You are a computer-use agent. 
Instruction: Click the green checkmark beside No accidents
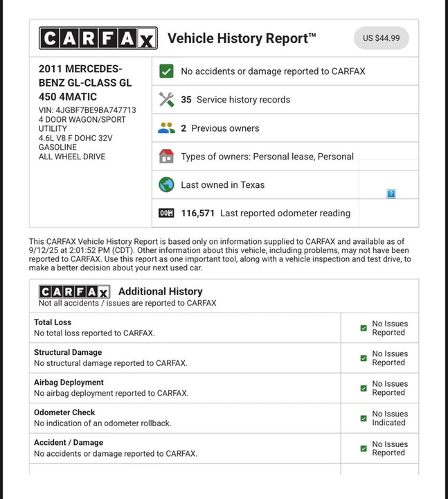pos(166,71)
